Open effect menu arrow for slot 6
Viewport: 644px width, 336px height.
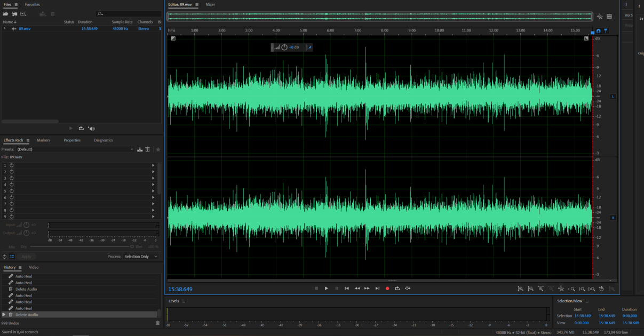click(153, 197)
